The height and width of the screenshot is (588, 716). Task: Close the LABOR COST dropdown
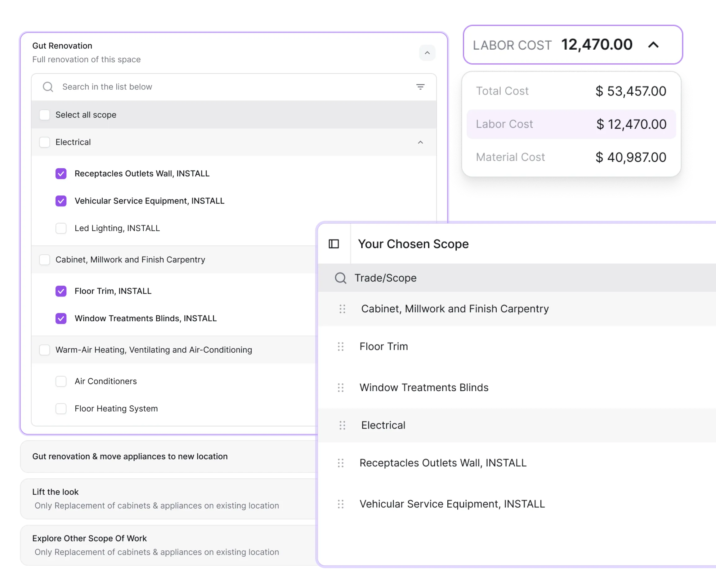click(653, 45)
